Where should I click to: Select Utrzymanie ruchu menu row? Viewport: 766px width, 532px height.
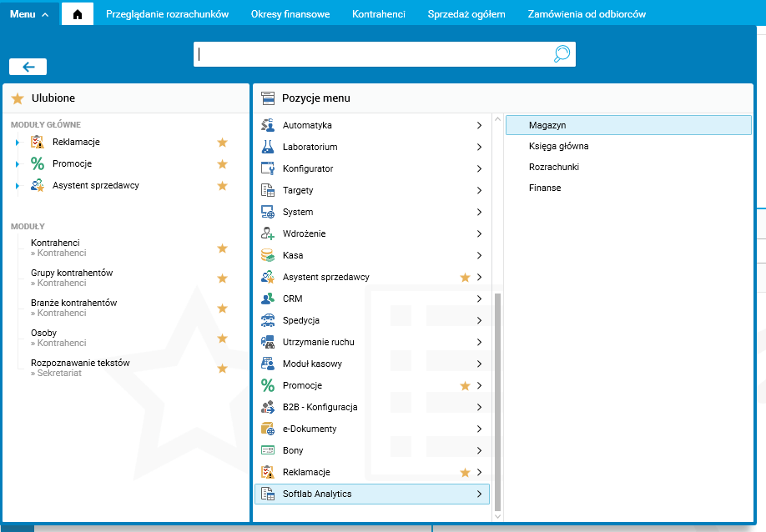click(372, 342)
